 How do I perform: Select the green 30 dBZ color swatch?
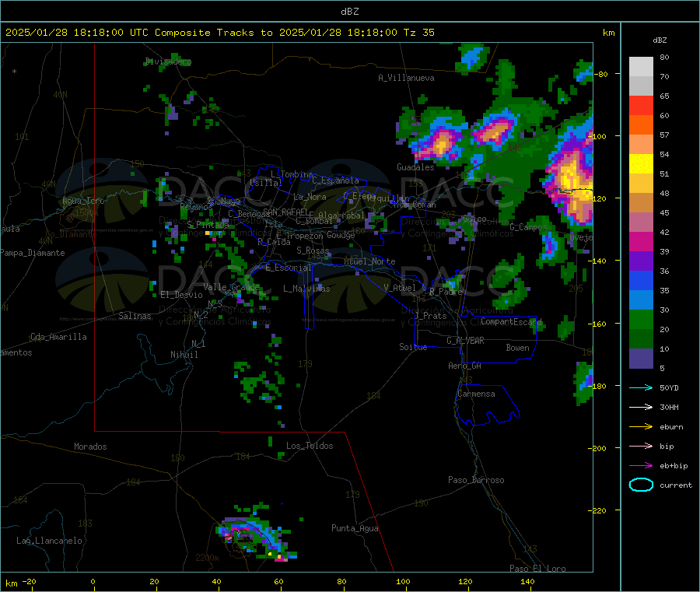[x=641, y=319]
